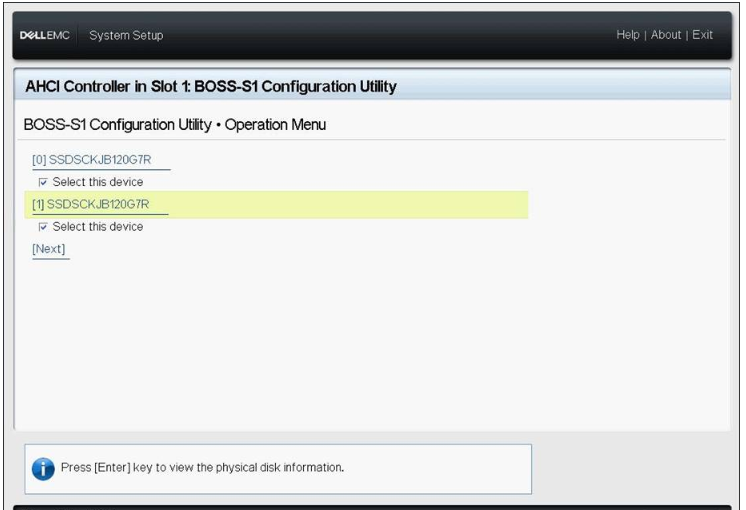Viewport: 746px width, 510px height.
Task: Click AHCI Controller in Slot 1 heading
Action: tap(211, 87)
